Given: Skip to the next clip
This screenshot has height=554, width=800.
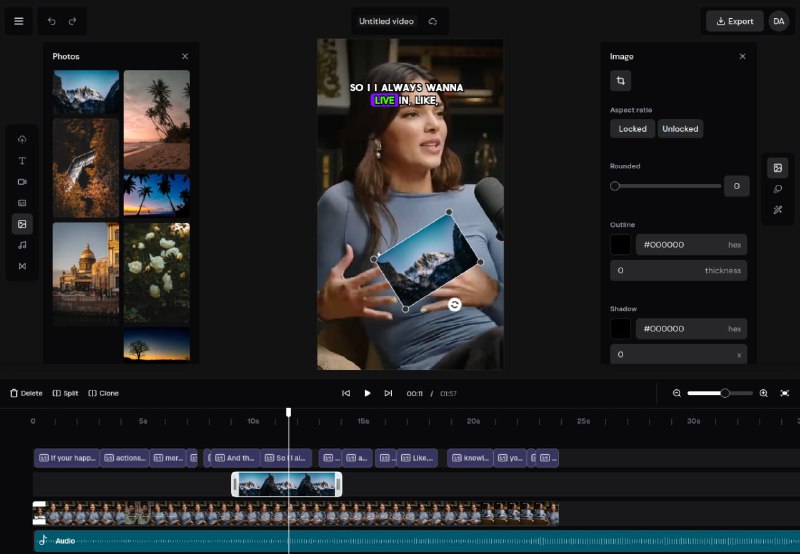Looking at the screenshot, I should 388,393.
